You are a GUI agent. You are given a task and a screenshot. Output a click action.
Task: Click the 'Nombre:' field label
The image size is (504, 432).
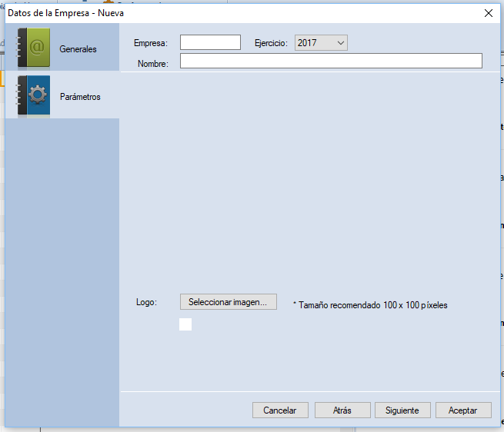153,64
